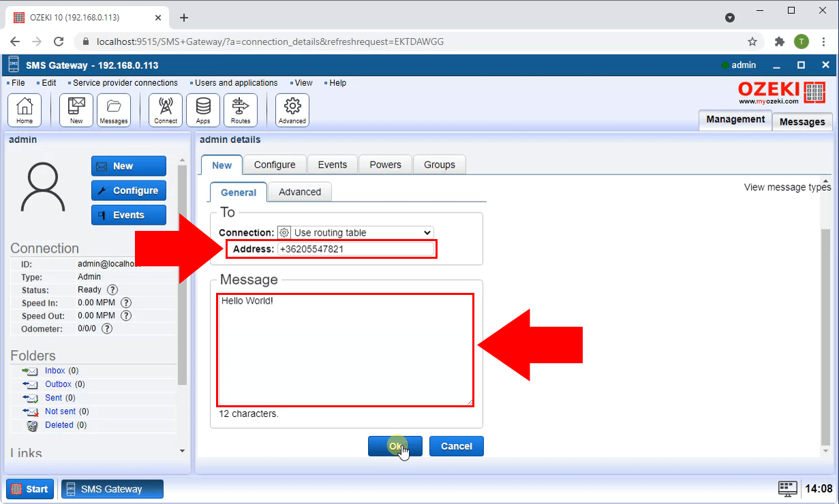Click the SMS Gateway app icon in title bar
This screenshot has width=839, height=504.
(14, 65)
